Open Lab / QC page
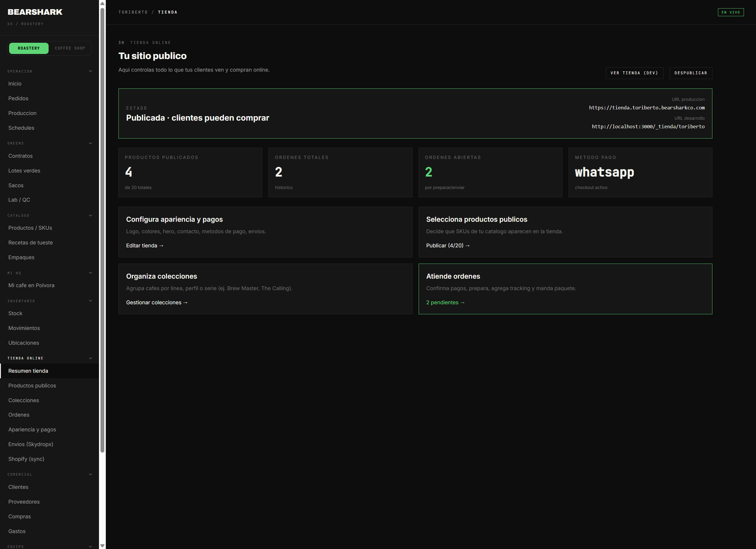This screenshot has width=756, height=549. point(49,200)
